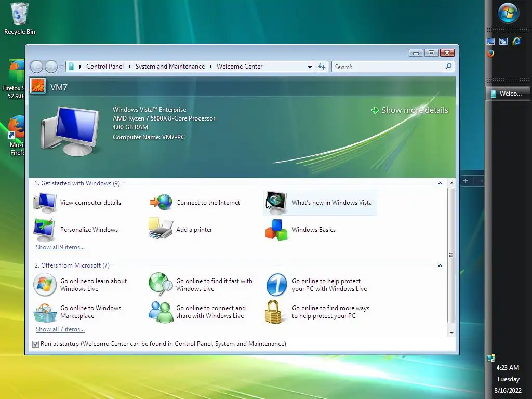Click the Windows Vista Enterprise text

(x=149, y=110)
